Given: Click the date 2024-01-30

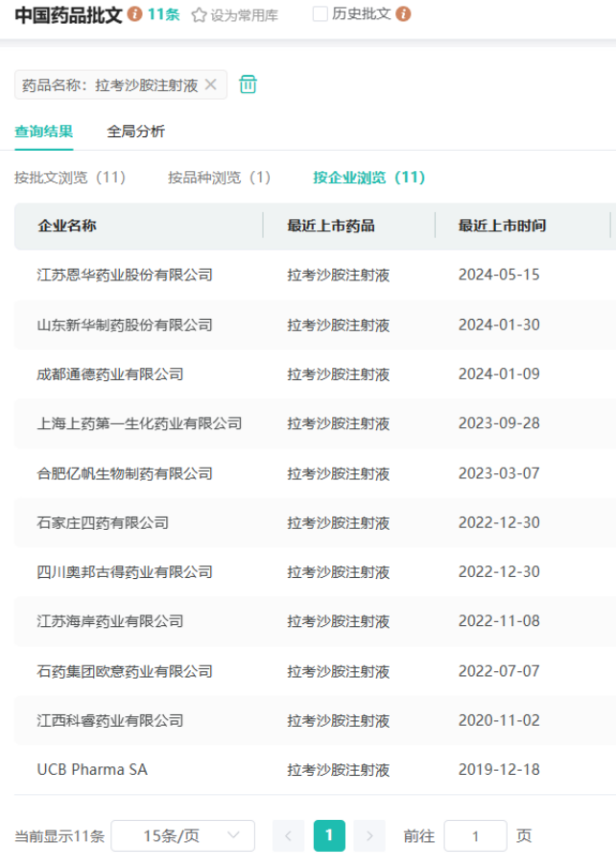Looking at the screenshot, I should [499, 325].
